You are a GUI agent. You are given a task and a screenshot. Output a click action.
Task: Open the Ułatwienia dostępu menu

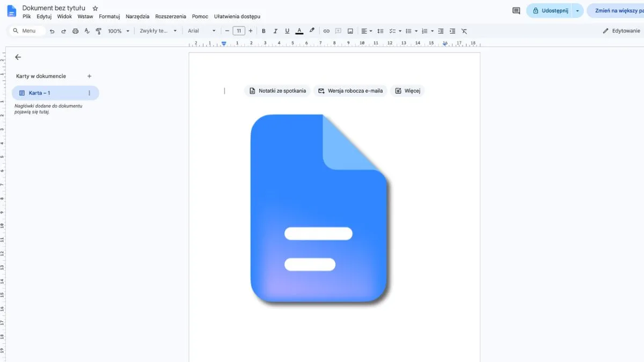(x=237, y=17)
